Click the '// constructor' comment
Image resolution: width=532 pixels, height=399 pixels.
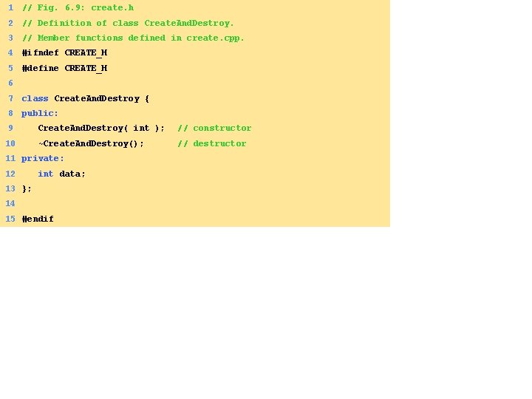(214, 129)
